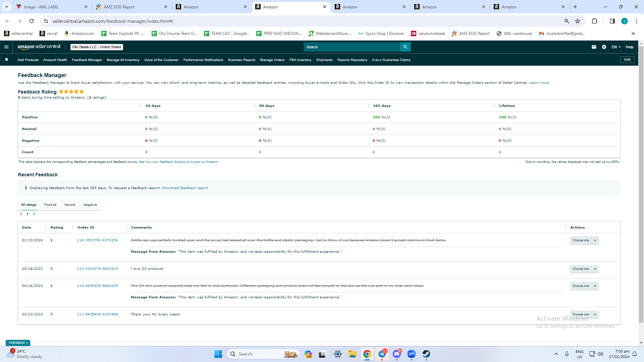Viewport: 644px width, 362px height.
Task: Toggle the Chrome side panel icon
Action: (x=612, y=21)
